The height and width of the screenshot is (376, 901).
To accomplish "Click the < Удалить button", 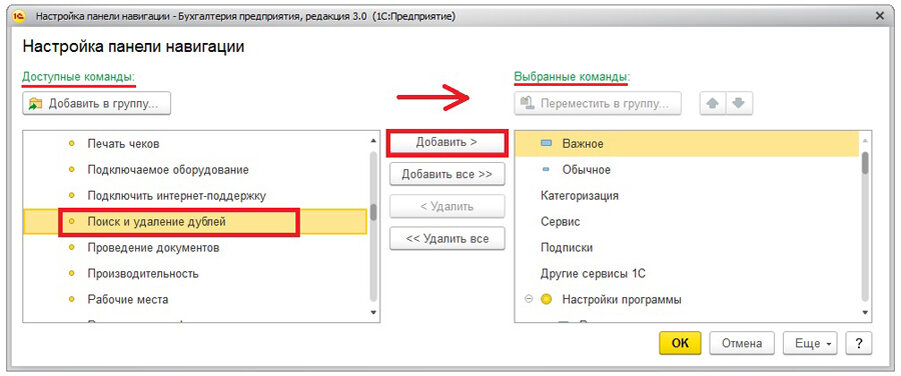I will (447, 206).
